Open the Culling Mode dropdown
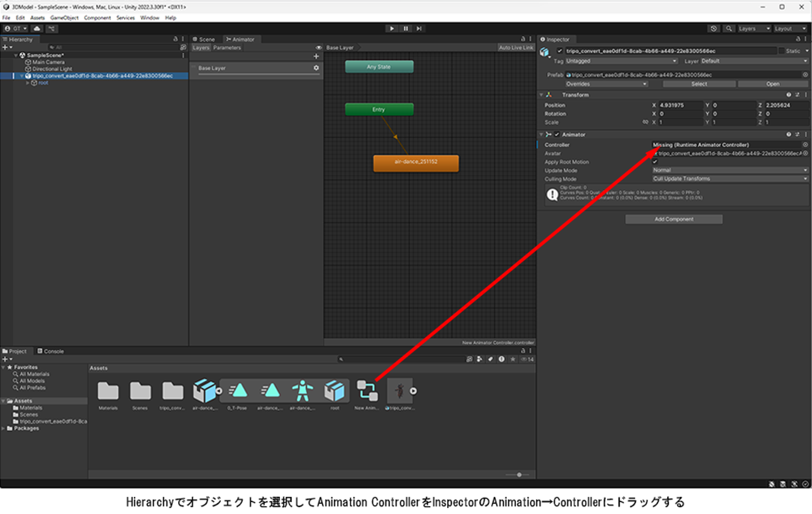812x514 pixels. (x=730, y=179)
